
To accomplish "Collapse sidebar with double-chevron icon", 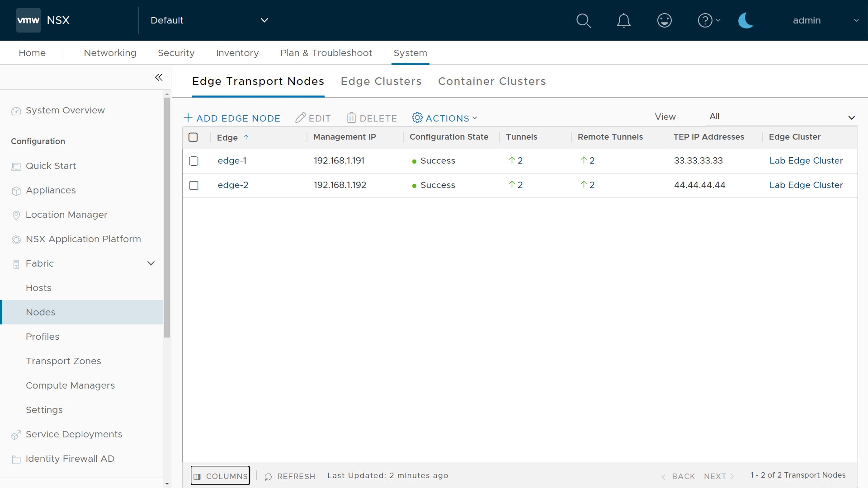I will coord(159,77).
